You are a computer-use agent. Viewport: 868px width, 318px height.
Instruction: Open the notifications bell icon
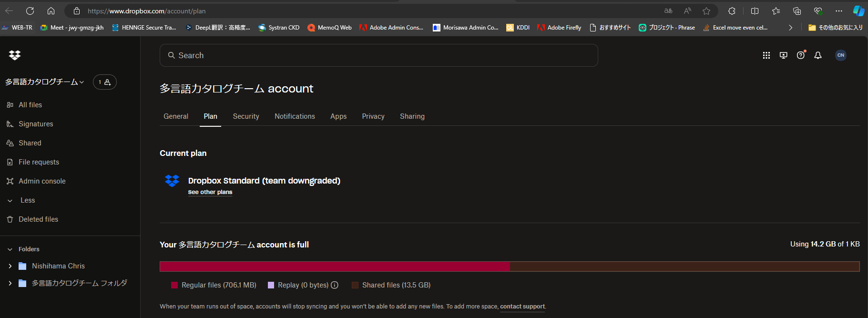click(818, 55)
